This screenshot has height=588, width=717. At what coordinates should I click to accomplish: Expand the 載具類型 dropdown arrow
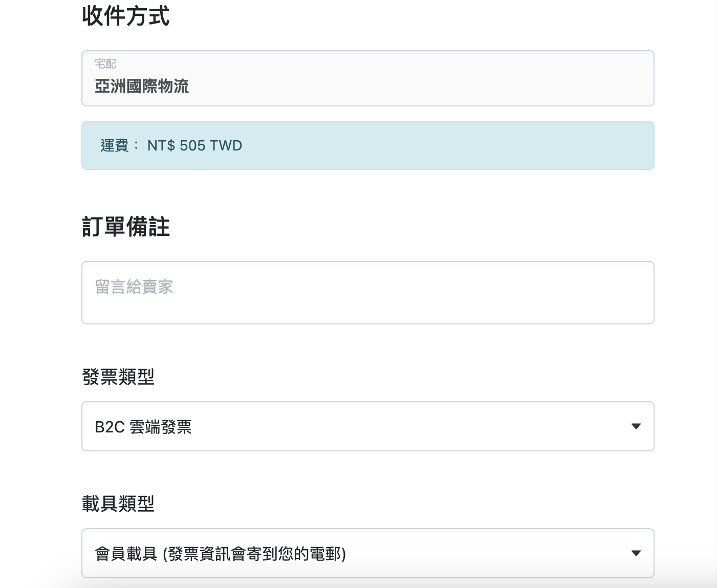[636, 553]
